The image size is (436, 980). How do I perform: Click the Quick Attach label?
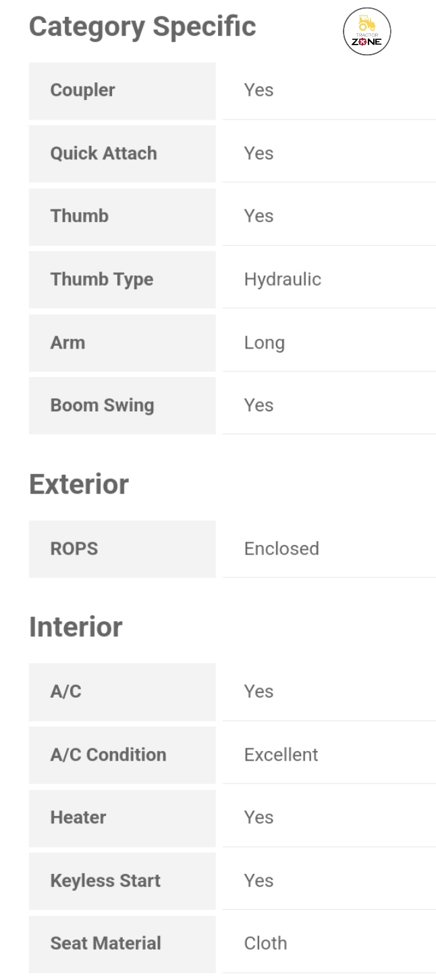[103, 153]
